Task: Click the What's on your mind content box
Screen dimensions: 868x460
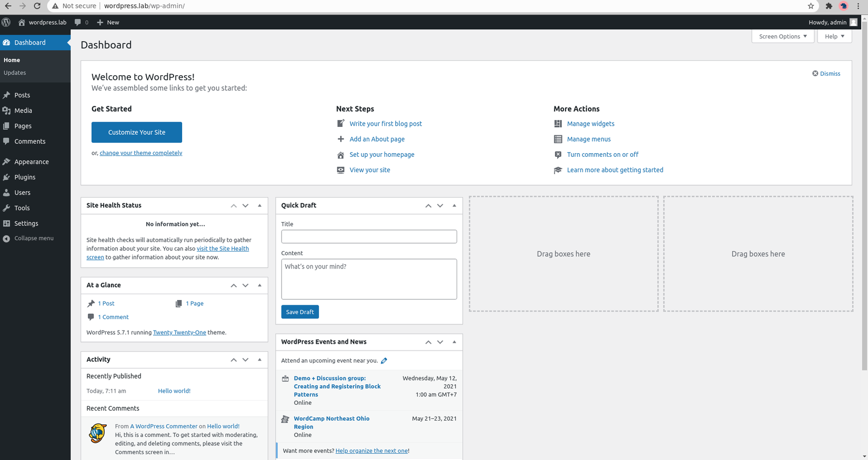Action: (369, 279)
